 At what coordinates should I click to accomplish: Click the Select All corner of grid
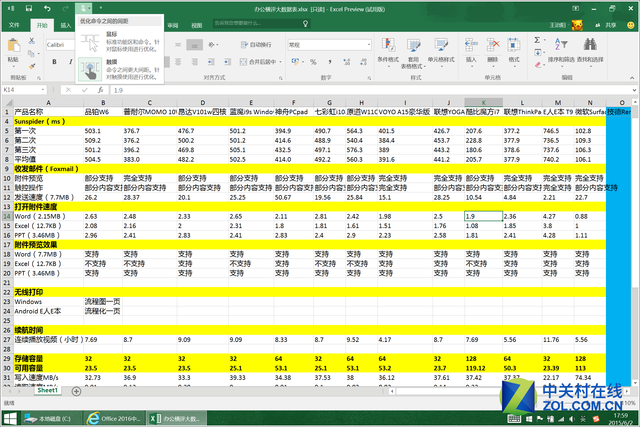(x=8, y=102)
